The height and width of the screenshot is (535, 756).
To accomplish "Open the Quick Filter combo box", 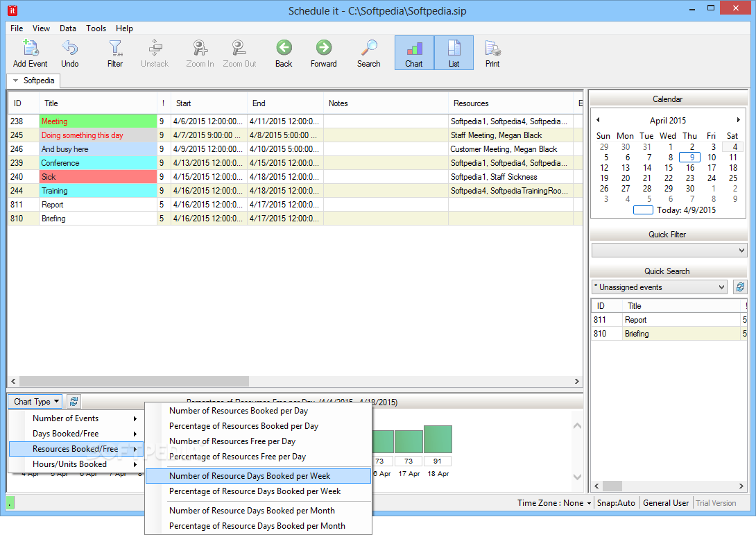I will click(x=669, y=250).
